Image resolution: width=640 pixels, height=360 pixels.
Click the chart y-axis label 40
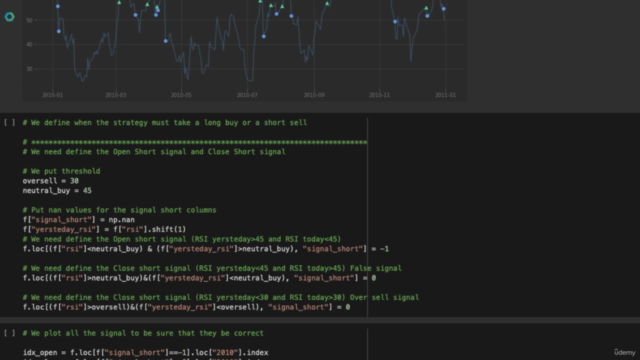point(29,44)
